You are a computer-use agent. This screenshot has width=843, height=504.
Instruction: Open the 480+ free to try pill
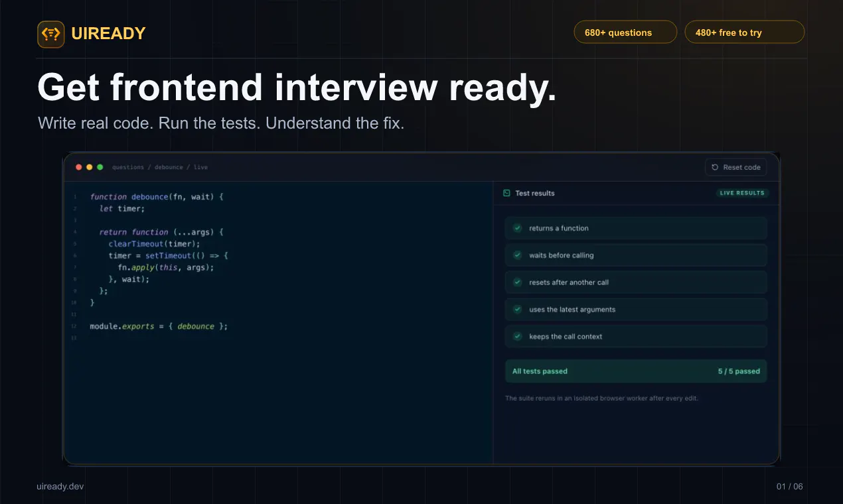[744, 32]
